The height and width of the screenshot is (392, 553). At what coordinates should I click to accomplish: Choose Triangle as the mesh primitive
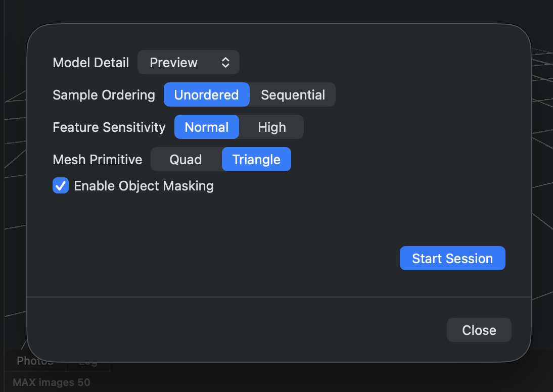pos(256,160)
